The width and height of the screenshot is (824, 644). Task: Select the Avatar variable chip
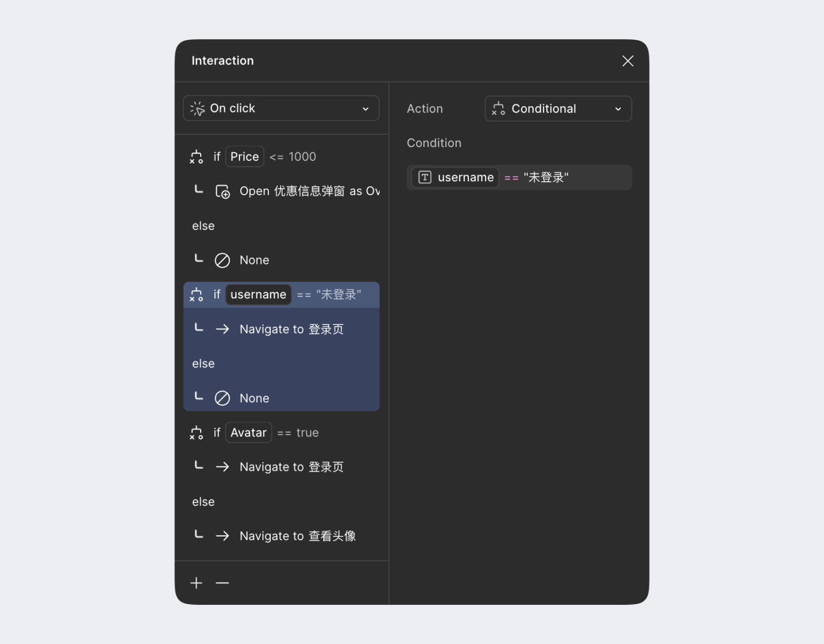point(248,433)
